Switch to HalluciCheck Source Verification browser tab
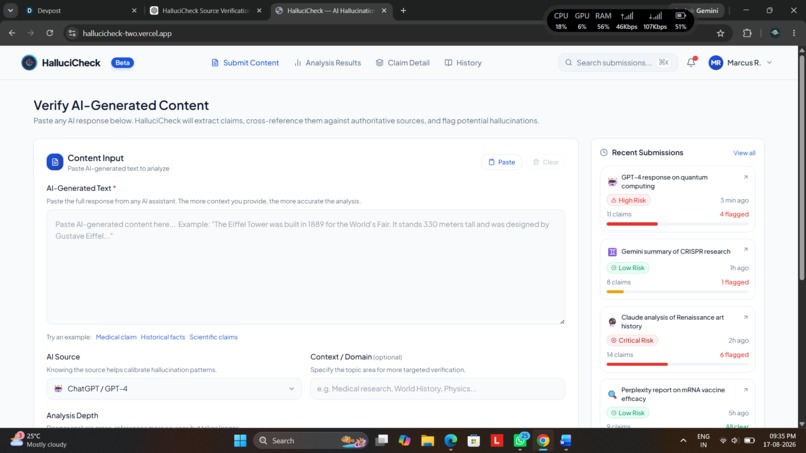The width and height of the screenshot is (806, 453). point(206,10)
